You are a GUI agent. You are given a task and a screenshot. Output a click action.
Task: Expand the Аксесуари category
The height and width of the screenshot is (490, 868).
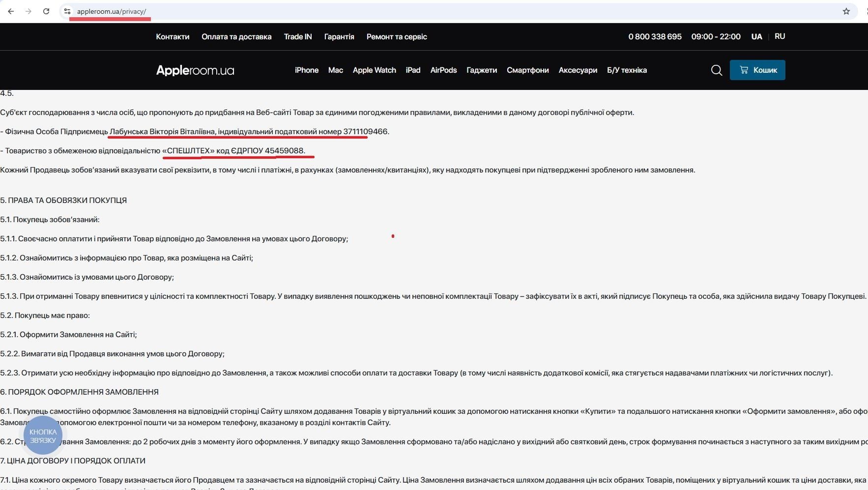click(x=578, y=70)
